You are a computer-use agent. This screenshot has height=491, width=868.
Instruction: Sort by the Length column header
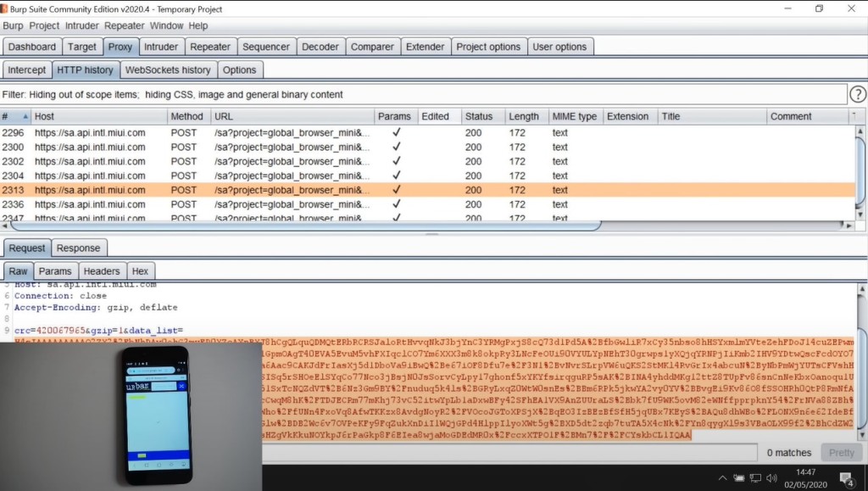pyautogui.click(x=526, y=116)
